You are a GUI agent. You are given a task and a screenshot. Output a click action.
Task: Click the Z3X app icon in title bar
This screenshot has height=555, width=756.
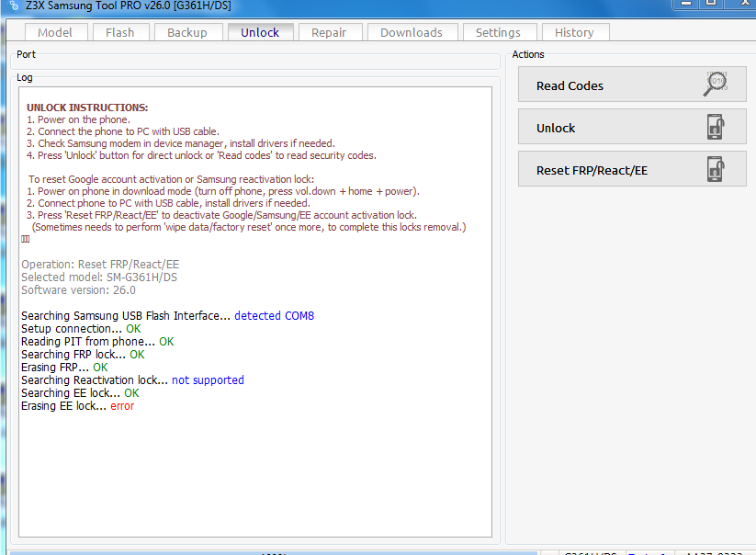click(14, 6)
